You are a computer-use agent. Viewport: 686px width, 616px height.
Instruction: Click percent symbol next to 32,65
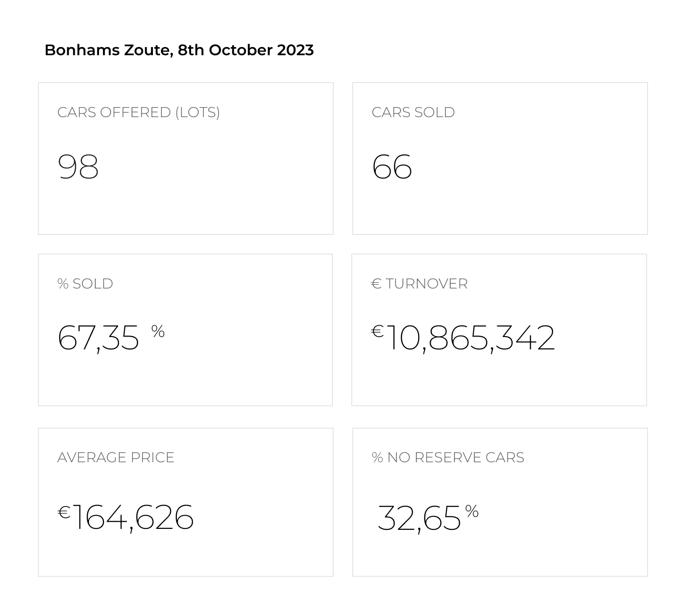(472, 512)
